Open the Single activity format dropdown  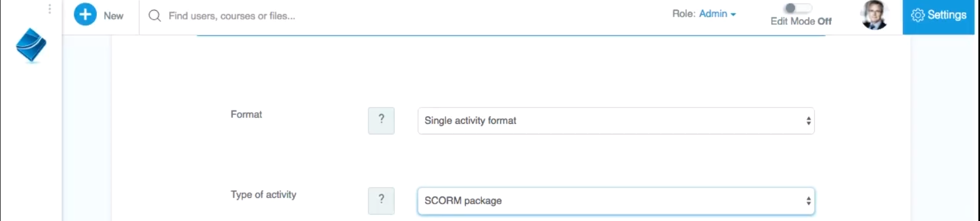coord(616,120)
